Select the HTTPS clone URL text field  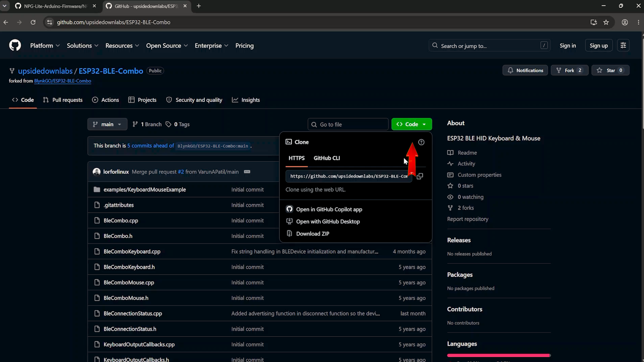[x=349, y=176]
